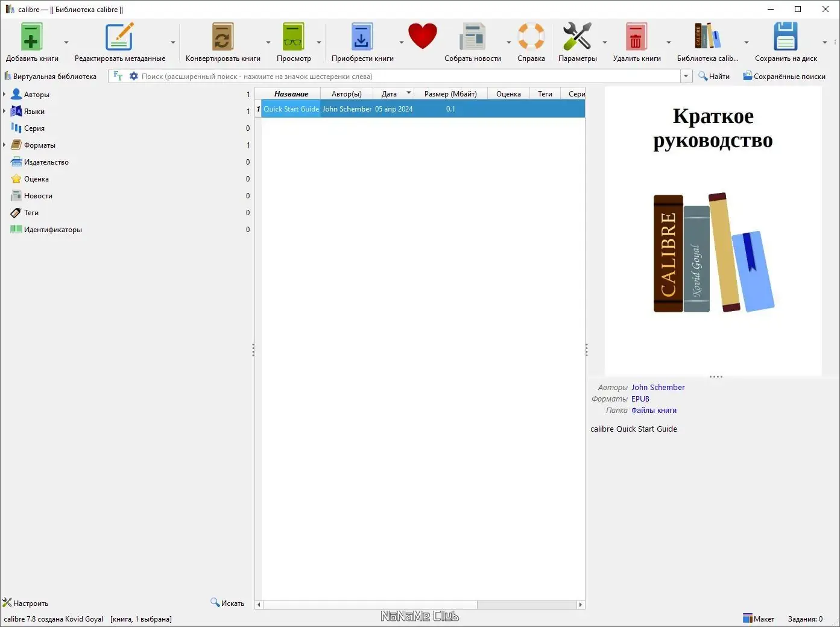Screen dimensions: 840x627
Task: Click the Языки category icon
Action: click(x=16, y=111)
